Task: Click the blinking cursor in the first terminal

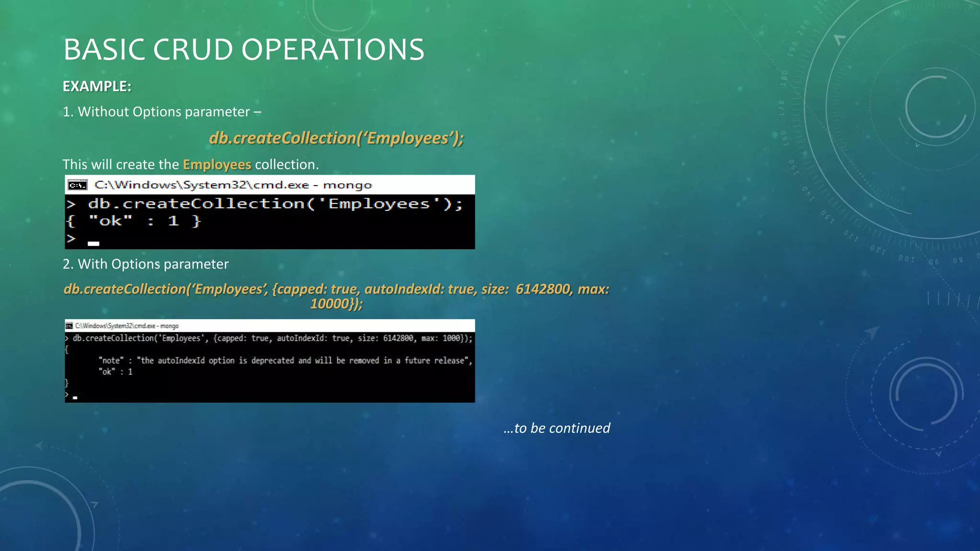Action: pyautogui.click(x=93, y=243)
